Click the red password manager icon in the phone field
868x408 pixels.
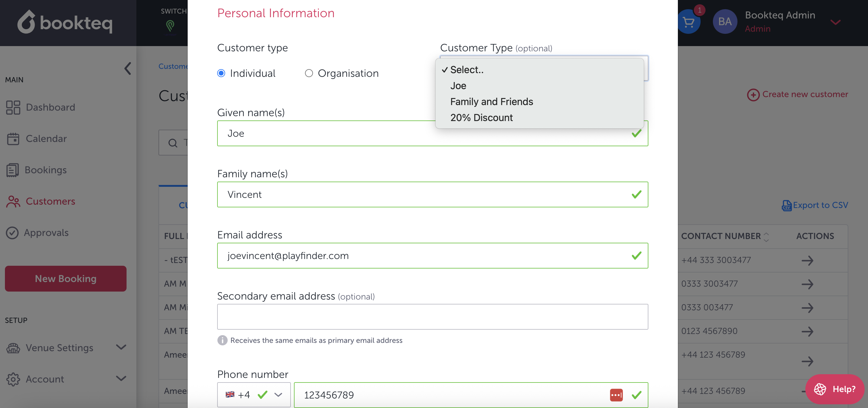[x=616, y=395]
